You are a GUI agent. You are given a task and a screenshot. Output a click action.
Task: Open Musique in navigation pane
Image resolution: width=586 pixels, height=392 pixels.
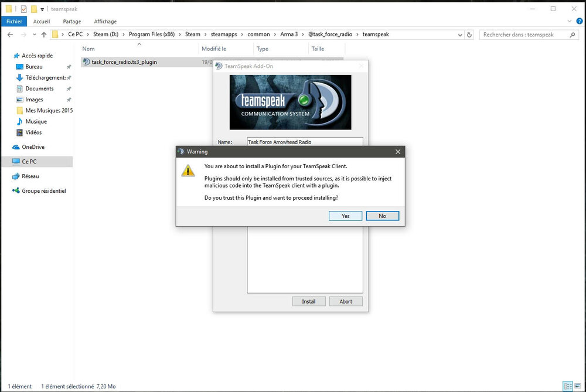[36, 121]
